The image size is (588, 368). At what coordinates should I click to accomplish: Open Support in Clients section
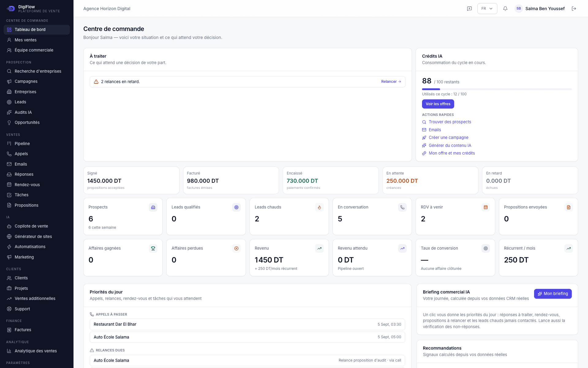[37, 309]
